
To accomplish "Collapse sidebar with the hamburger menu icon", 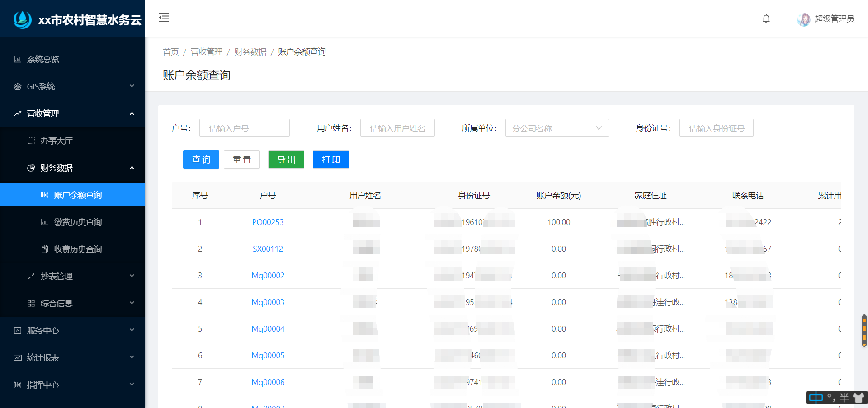I will tap(164, 18).
